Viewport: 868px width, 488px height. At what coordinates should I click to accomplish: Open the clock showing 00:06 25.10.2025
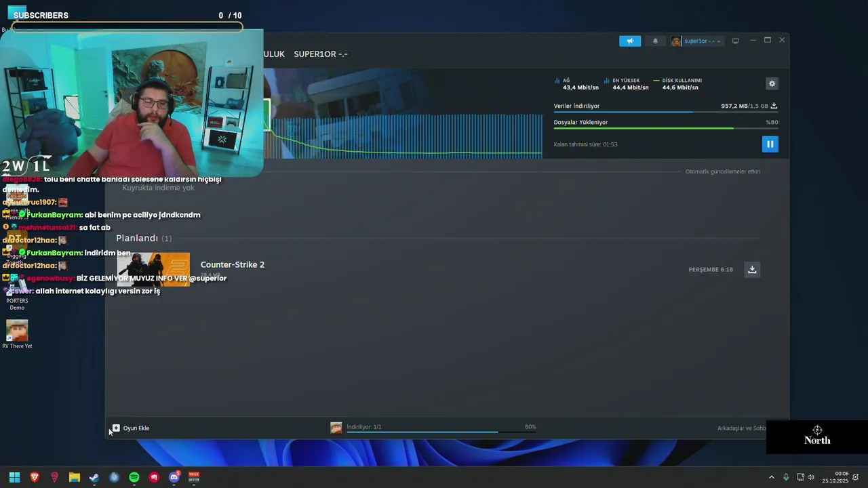835,477
